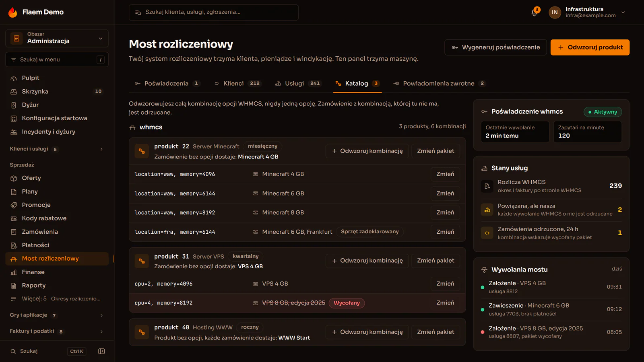Collapse the sidebar panel icon

click(101, 351)
